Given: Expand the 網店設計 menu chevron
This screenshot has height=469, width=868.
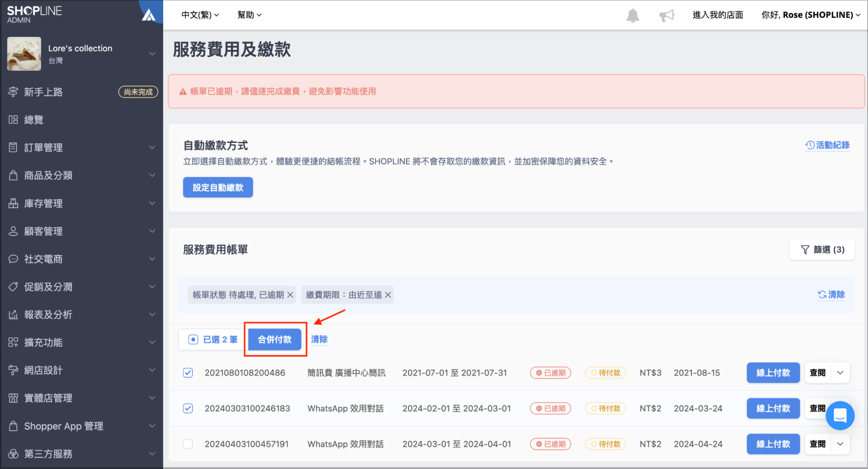Looking at the screenshot, I should [x=152, y=370].
